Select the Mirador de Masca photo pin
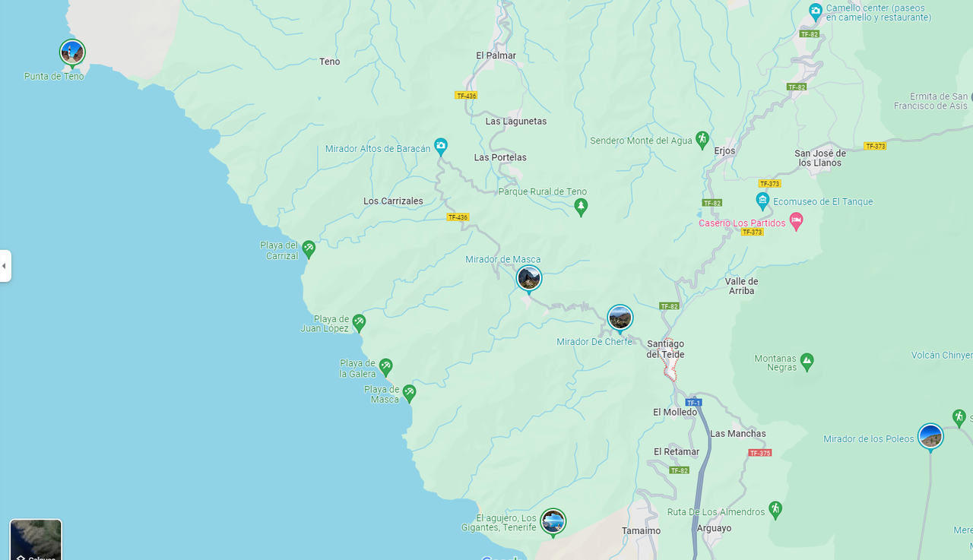The height and width of the screenshot is (560, 973). tap(528, 278)
